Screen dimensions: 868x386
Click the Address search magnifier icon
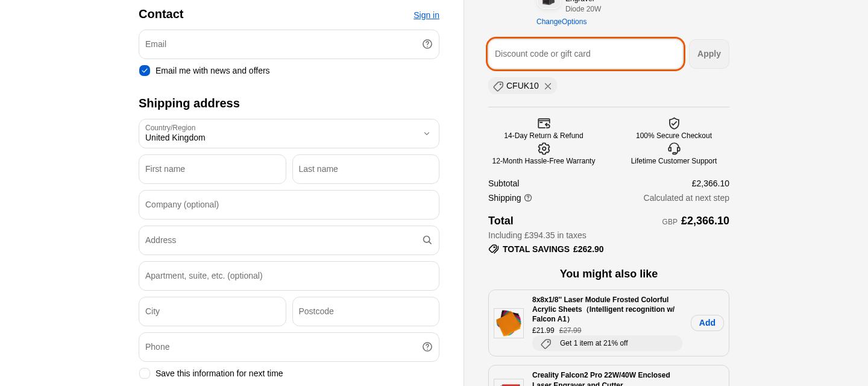pyautogui.click(x=427, y=240)
